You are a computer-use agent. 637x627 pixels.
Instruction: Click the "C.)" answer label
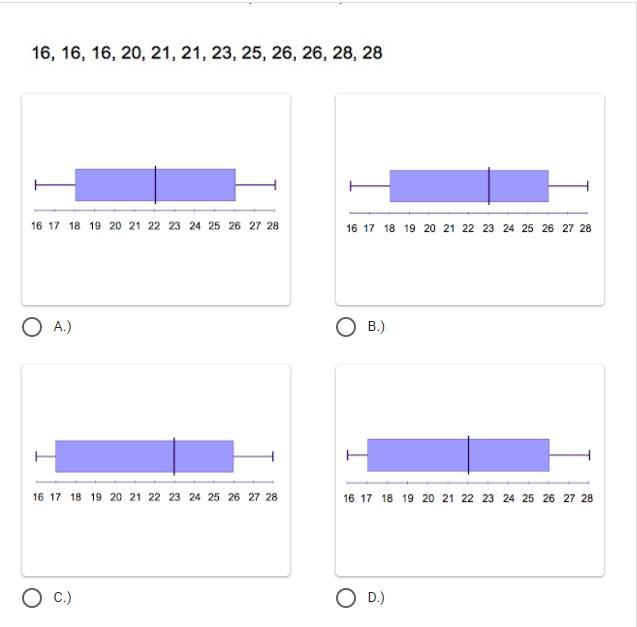coord(62,598)
